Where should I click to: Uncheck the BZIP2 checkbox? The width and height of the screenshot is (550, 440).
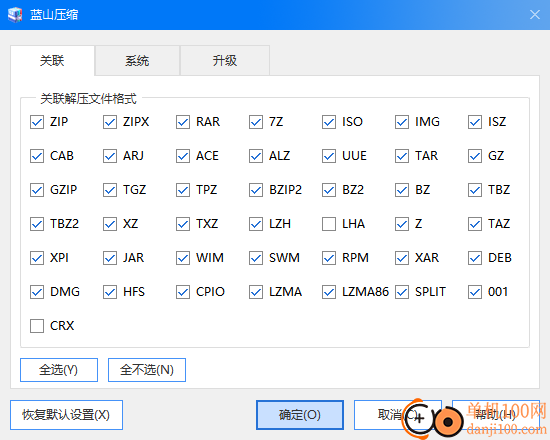256,190
